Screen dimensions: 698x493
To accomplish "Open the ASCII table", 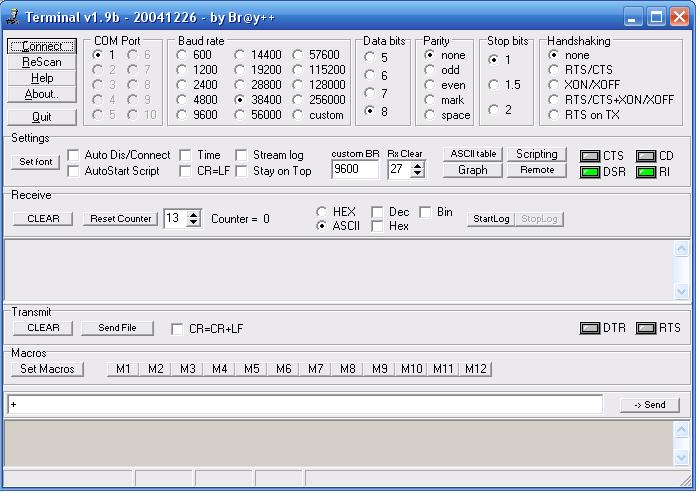I will coord(473,154).
